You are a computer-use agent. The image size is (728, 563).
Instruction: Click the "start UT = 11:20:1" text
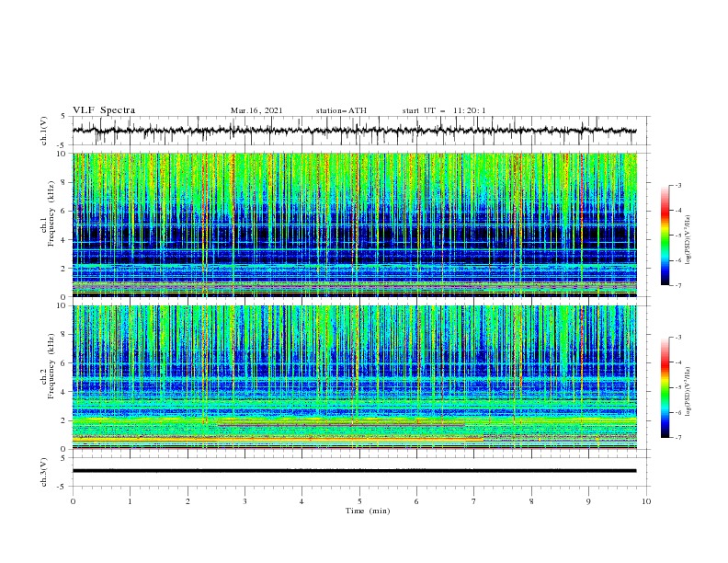coord(444,110)
